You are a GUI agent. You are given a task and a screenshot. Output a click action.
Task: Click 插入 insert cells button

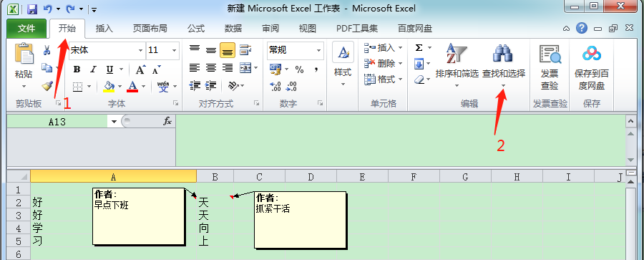pos(384,48)
